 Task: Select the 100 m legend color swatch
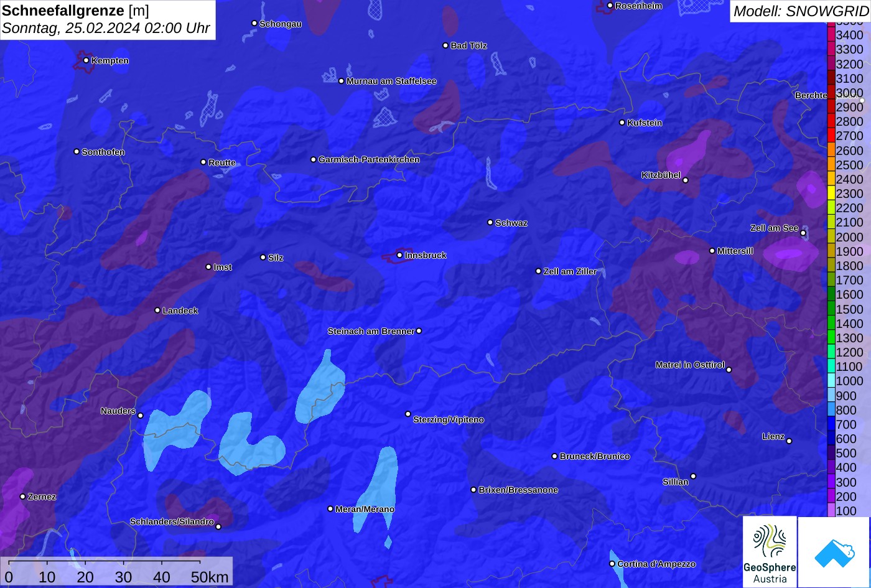(831, 510)
